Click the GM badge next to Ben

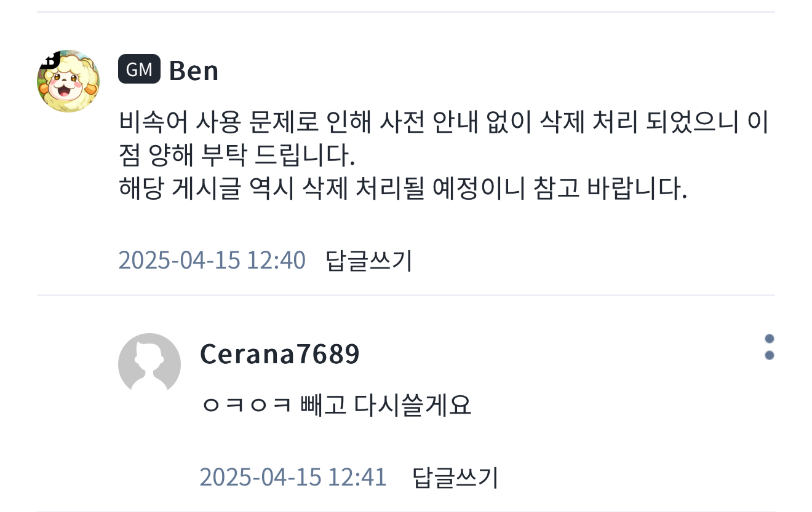point(139,69)
